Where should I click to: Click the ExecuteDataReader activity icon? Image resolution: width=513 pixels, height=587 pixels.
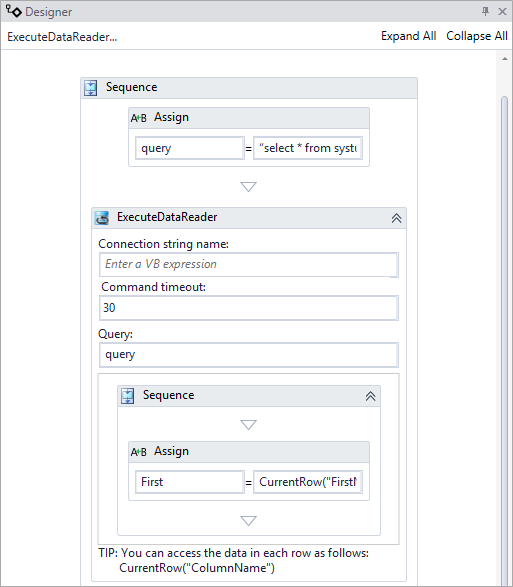101,218
